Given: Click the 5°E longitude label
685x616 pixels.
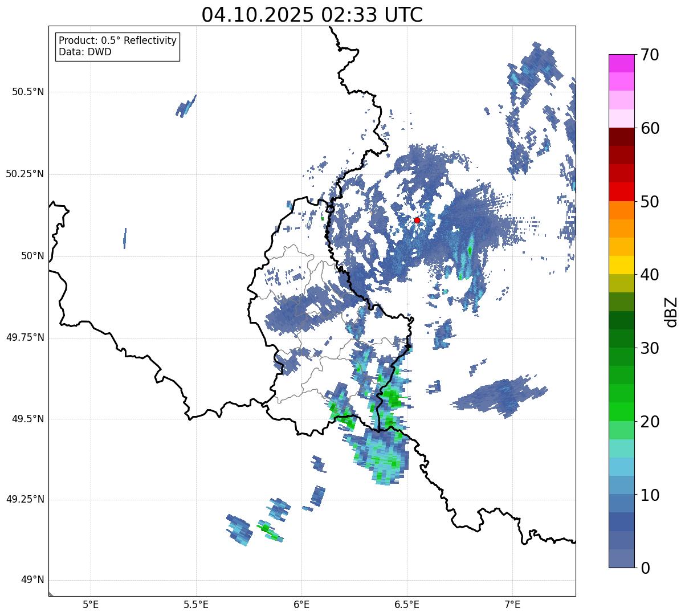Looking at the screenshot, I should click(x=91, y=604).
